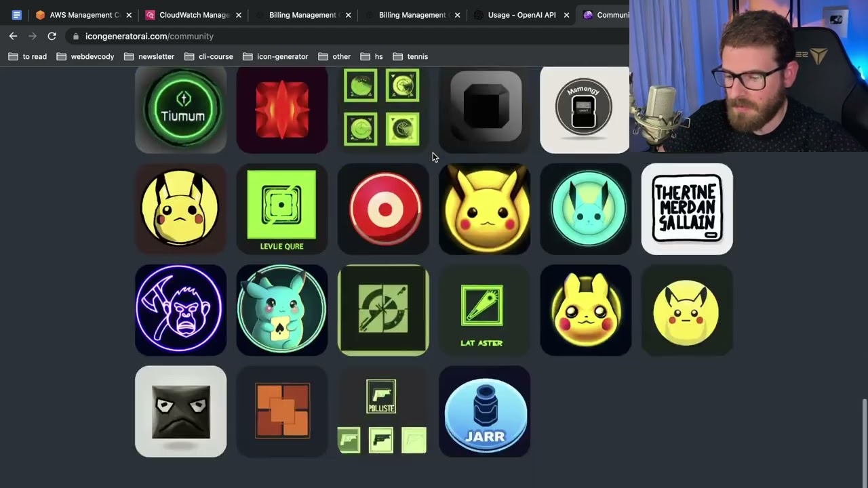Click the green Tiumum icon
868x488 pixels.
click(180, 109)
